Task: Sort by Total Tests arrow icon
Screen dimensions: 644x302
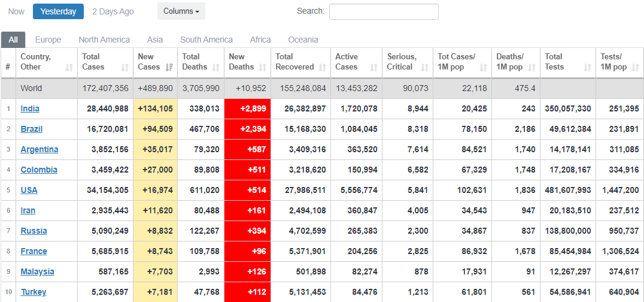Action: point(587,67)
